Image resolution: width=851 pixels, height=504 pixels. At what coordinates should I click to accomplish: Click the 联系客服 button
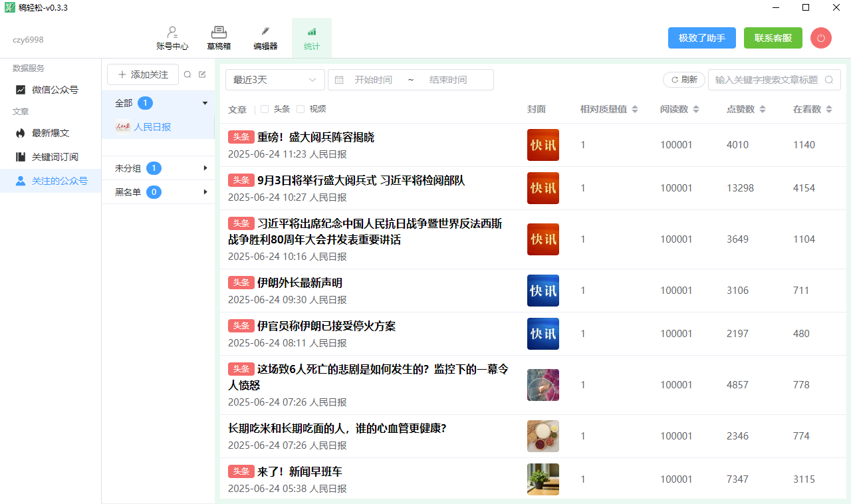773,38
